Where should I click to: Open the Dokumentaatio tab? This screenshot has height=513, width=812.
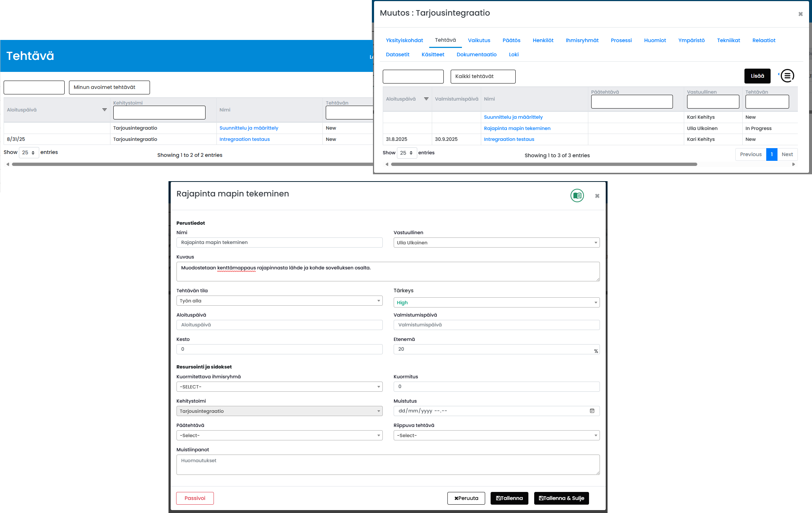coord(476,54)
